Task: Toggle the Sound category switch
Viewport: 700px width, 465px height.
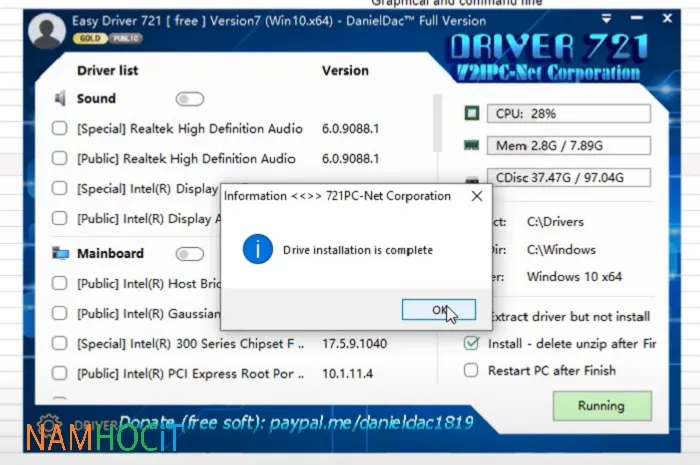Action: click(189, 99)
